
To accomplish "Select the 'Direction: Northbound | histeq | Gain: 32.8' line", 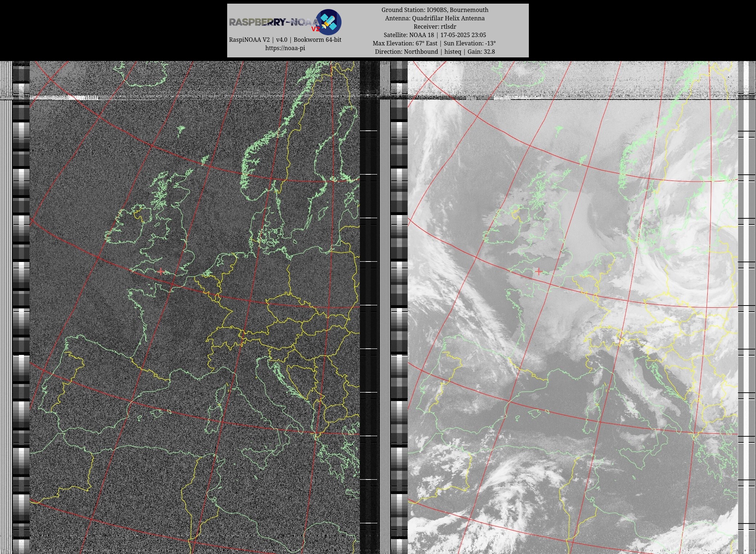I will pos(435,52).
